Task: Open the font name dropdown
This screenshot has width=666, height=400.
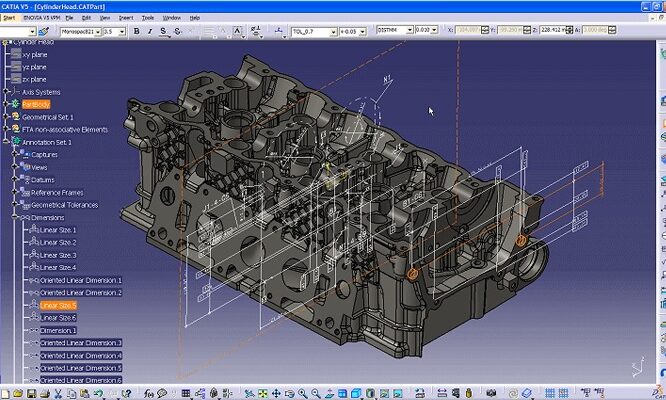Action: coord(97,31)
